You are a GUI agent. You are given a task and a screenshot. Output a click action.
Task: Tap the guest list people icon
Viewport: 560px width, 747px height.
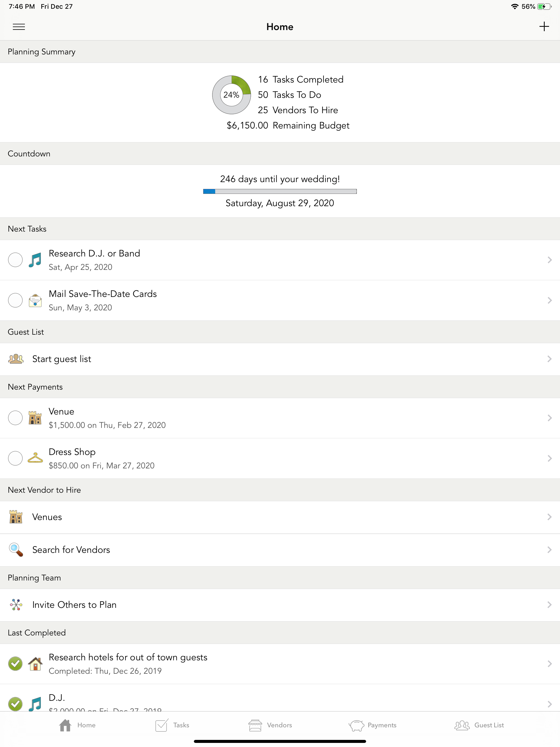(16, 359)
